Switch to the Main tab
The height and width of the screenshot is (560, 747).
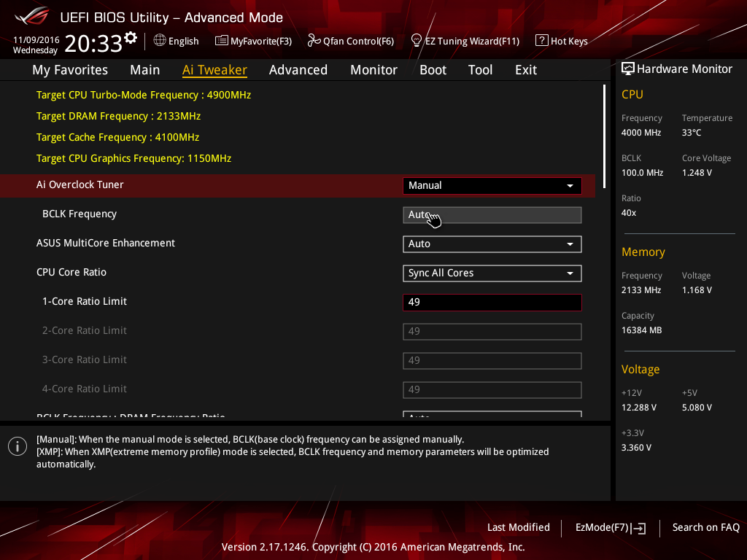(x=145, y=70)
